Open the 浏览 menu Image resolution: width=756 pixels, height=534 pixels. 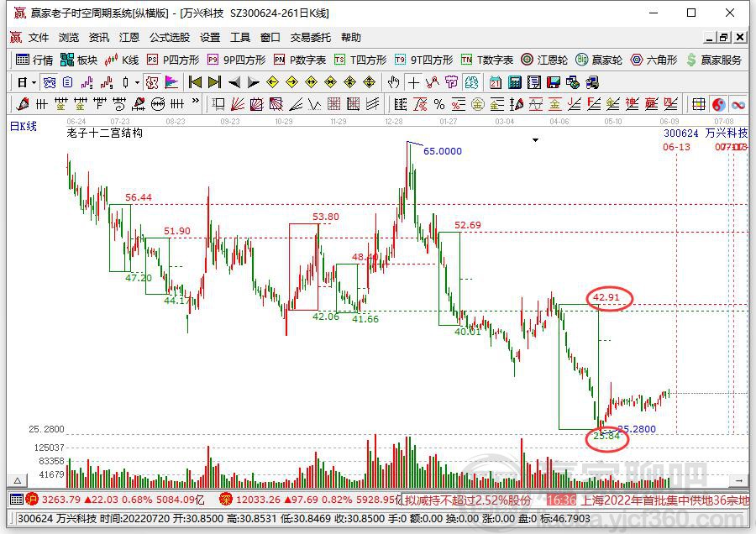[69, 38]
